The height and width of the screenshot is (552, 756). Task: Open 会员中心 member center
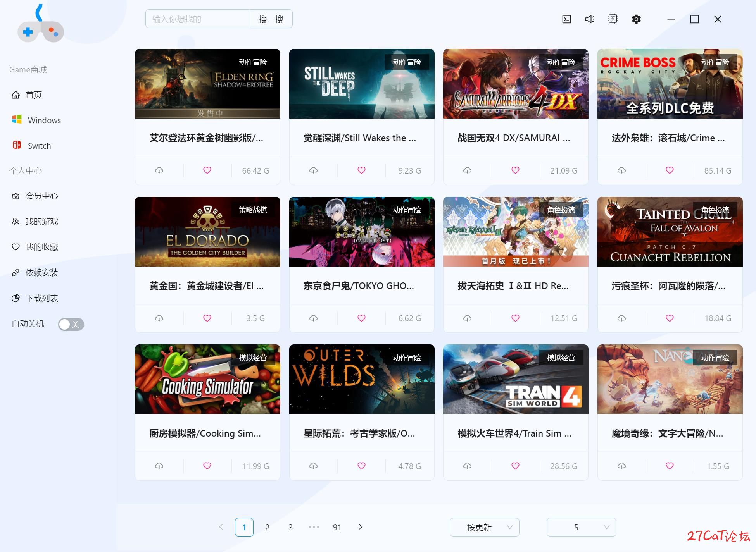(35, 196)
